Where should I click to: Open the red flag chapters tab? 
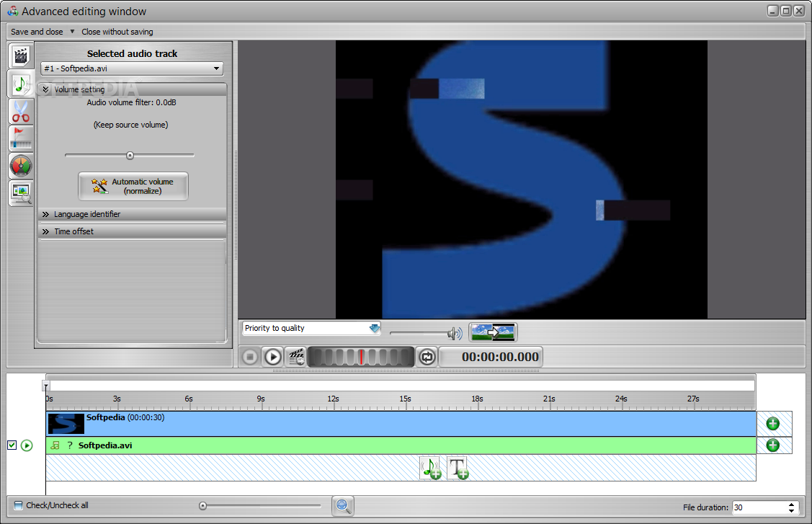pos(21,138)
